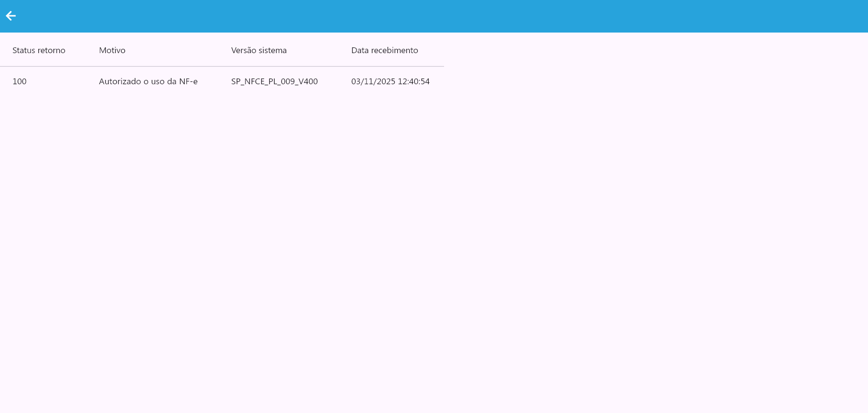Image resolution: width=868 pixels, height=413 pixels.
Task: Click the NF-e text in the row
Action: pos(189,81)
